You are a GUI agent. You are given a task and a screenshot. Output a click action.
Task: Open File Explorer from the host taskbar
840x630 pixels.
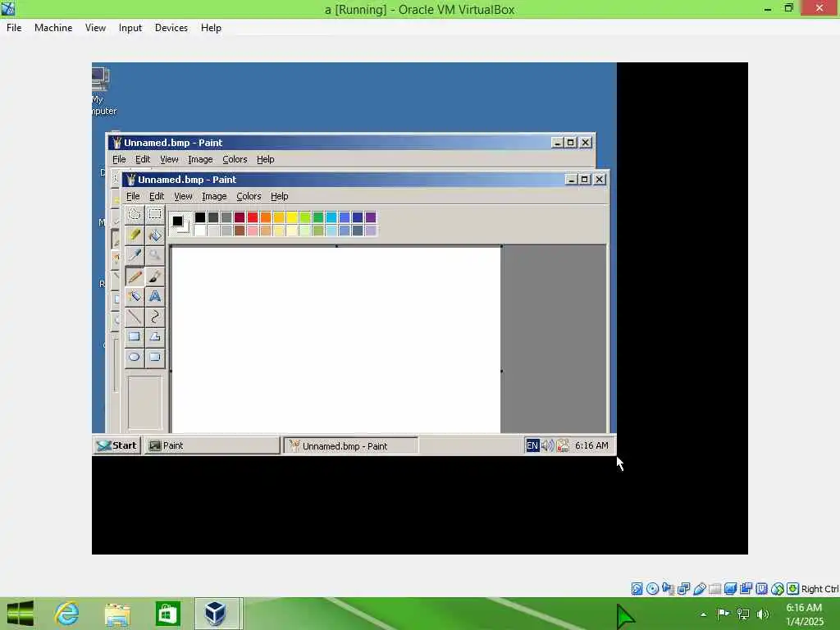(x=117, y=614)
